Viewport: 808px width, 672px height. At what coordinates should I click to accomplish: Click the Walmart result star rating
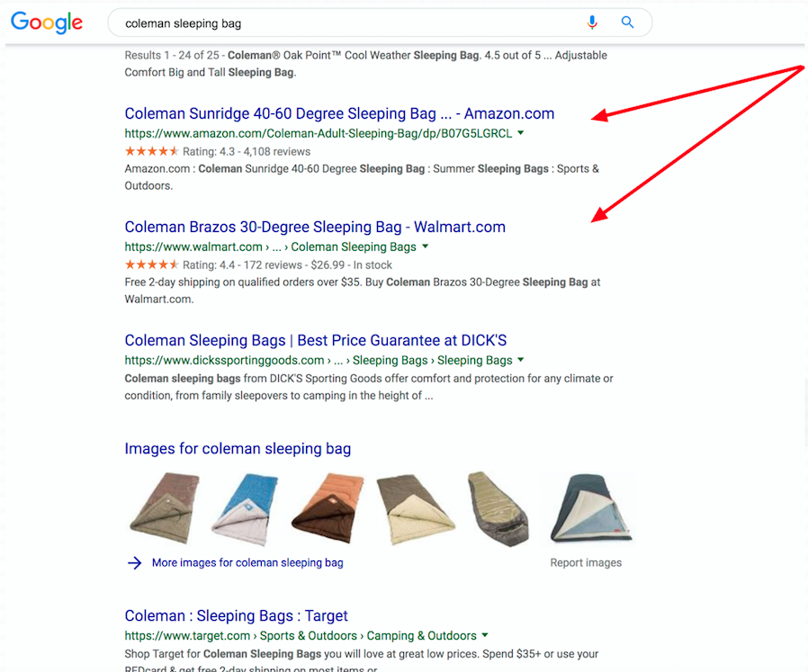[151, 264]
